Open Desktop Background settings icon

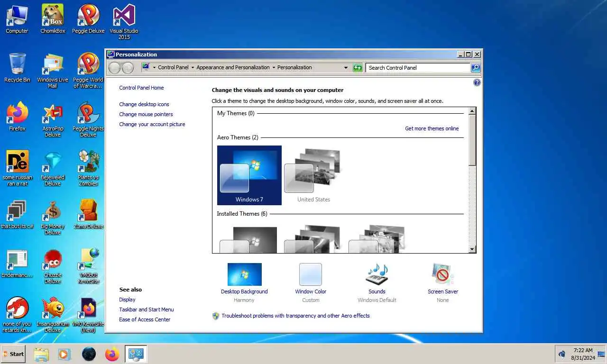tap(244, 274)
